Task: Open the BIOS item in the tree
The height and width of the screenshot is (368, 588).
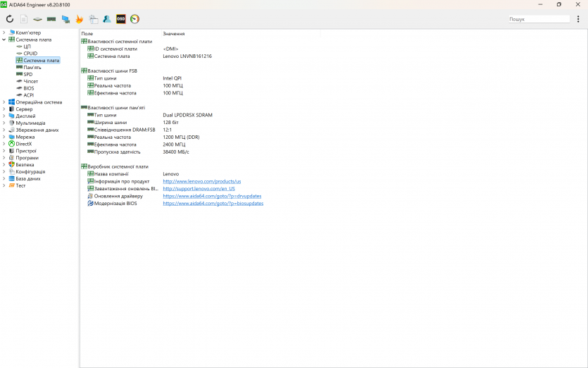Action: [28, 88]
